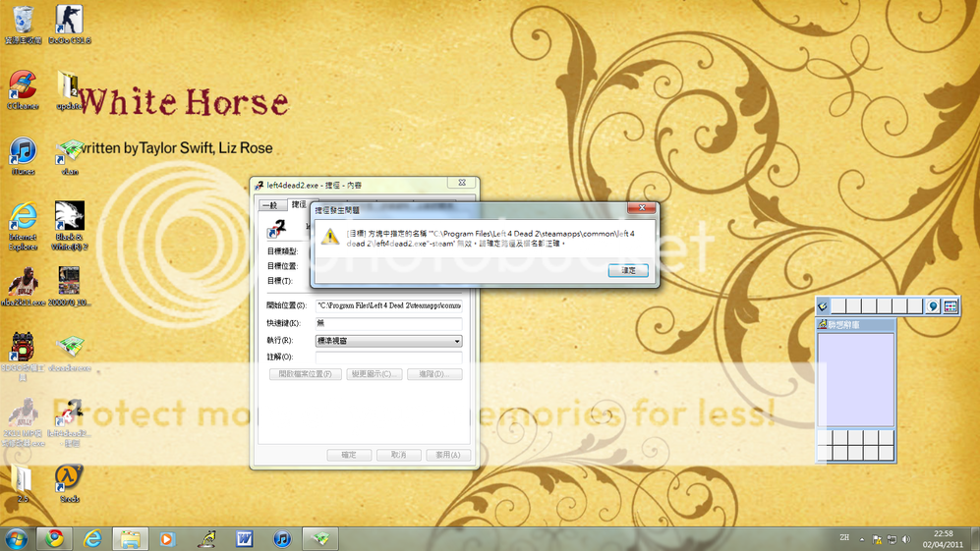980x551 pixels.
Task: Open Google Chrome from the taskbar
Action: pos(55,538)
